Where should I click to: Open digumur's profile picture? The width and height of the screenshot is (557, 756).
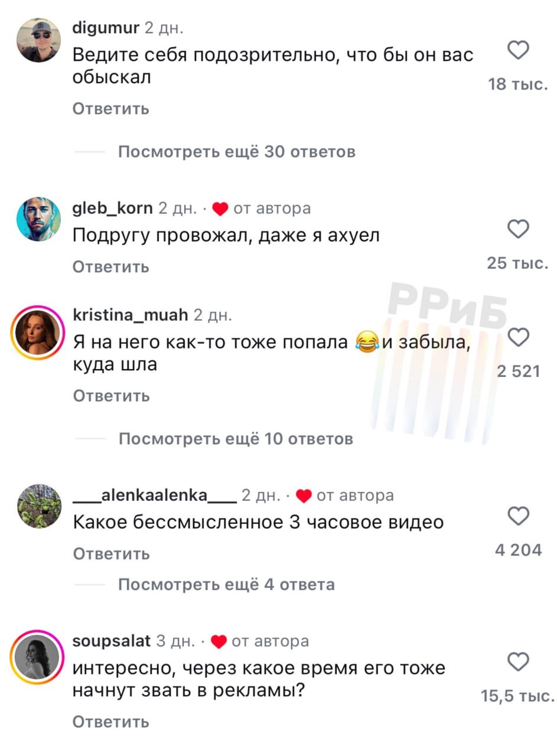(39, 40)
